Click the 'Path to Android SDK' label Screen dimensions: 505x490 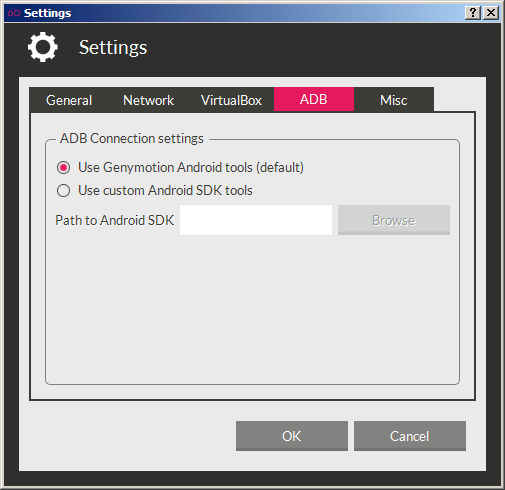click(x=115, y=220)
